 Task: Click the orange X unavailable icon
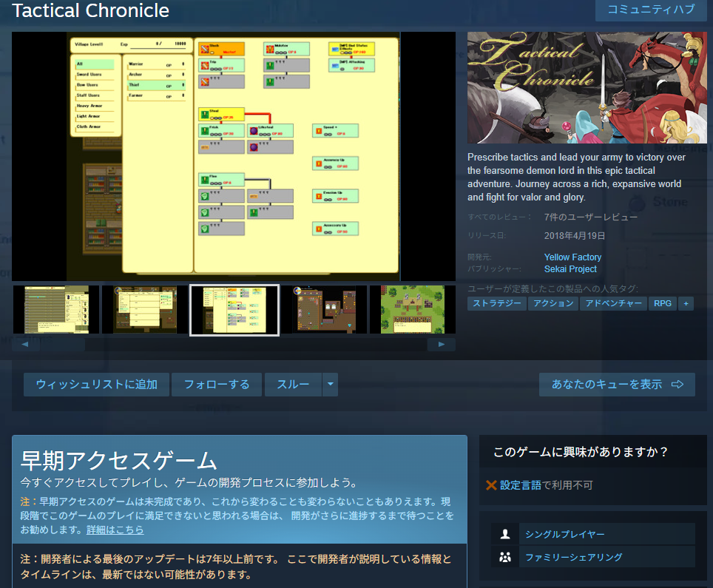point(491,485)
